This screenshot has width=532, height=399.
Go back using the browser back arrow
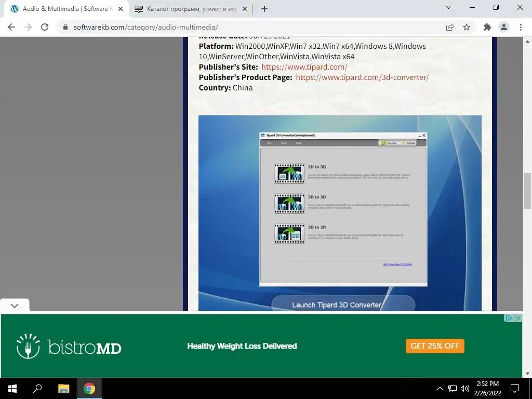click(x=11, y=27)
